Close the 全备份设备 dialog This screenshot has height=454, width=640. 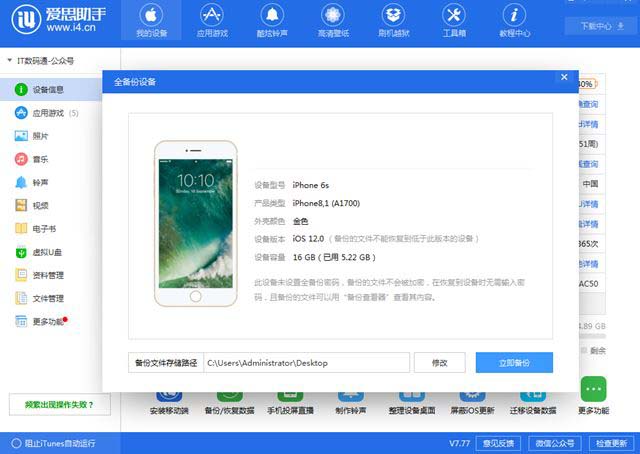coord(564,77)
